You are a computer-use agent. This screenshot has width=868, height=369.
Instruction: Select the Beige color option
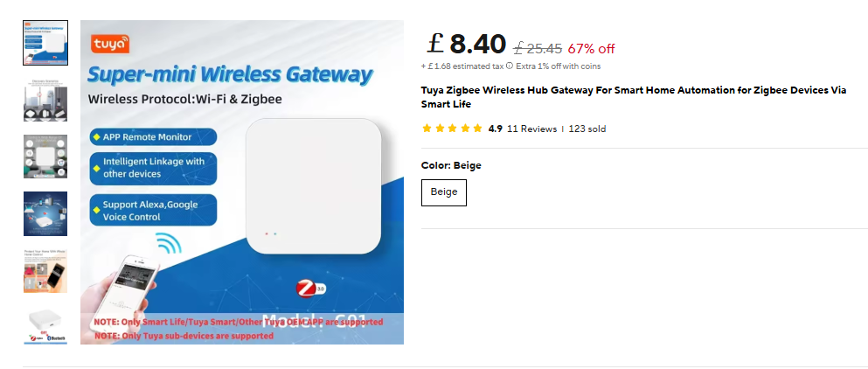tap(444, 192)
